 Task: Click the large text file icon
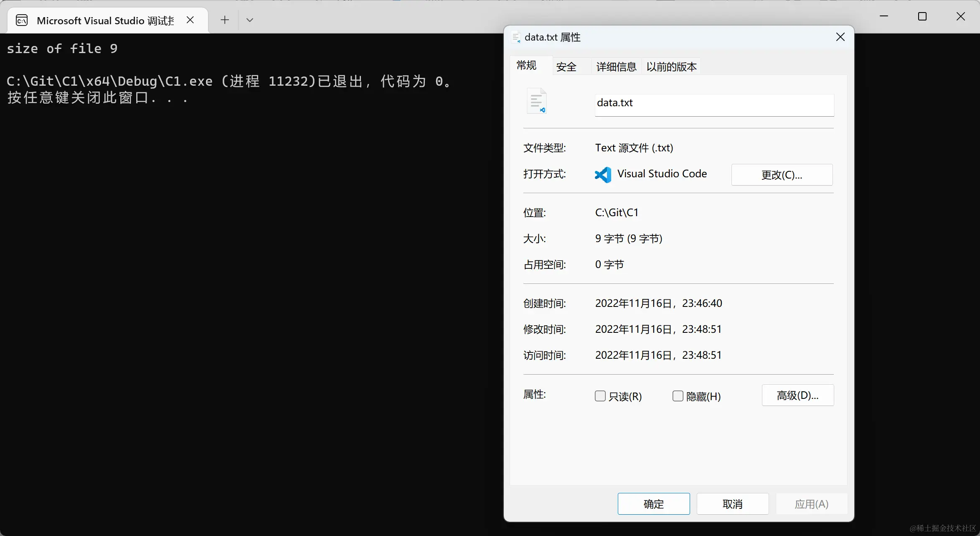click(537, 101)
